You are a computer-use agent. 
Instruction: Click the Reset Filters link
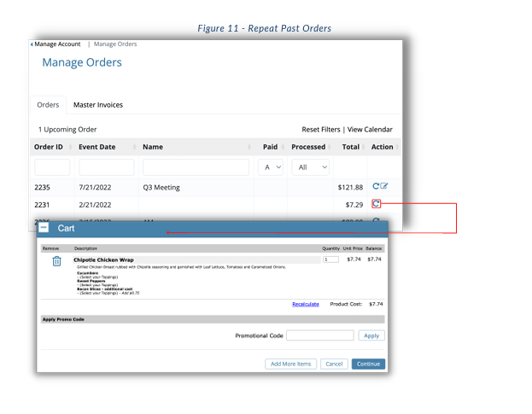[x=320, y=130]
